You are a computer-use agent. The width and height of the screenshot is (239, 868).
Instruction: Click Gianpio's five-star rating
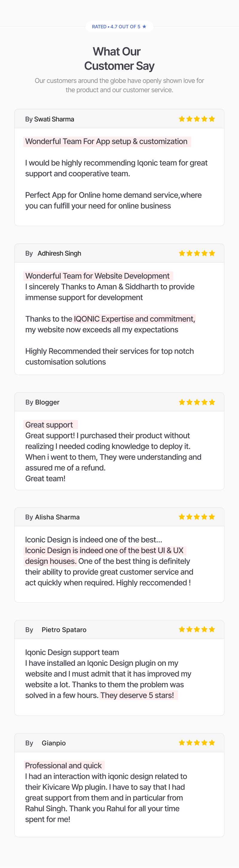[x=197, y=743]
